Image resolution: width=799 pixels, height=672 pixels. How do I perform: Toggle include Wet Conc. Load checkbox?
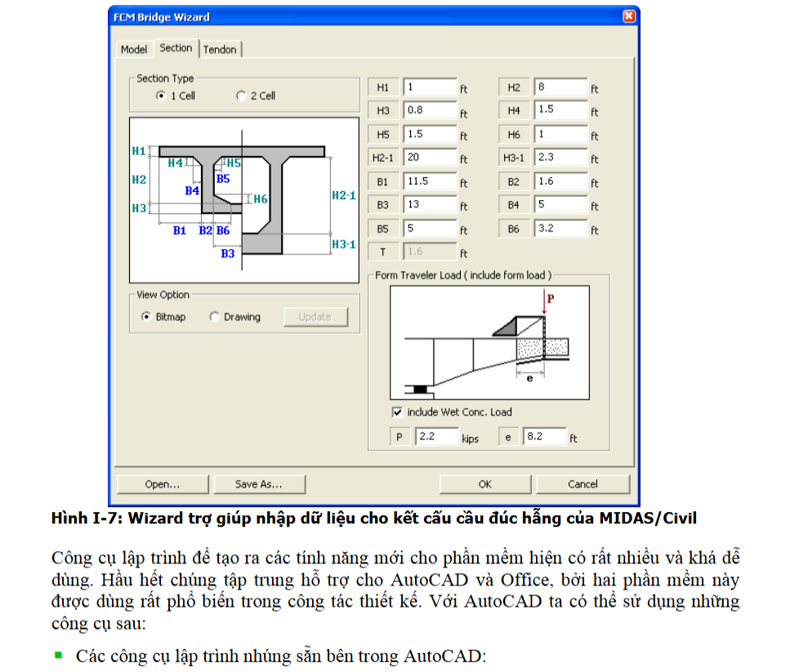coord(398,412)
